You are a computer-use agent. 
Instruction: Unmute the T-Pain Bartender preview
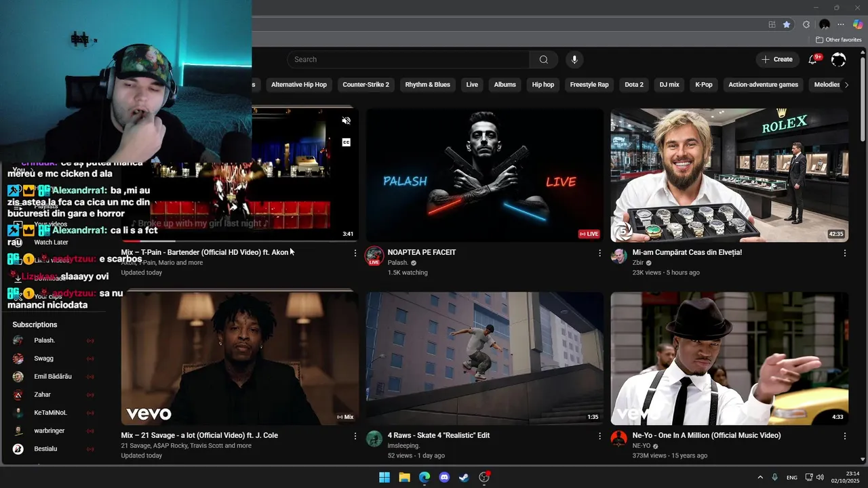(347, 121)
